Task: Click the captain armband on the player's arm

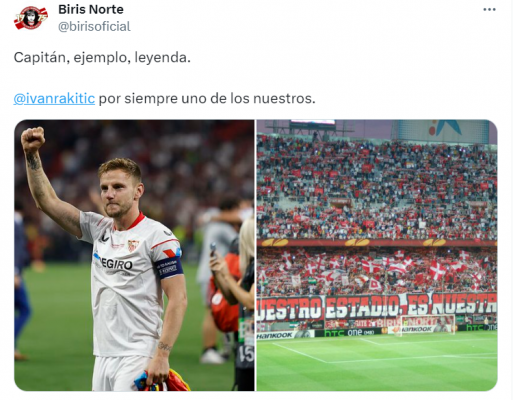Action: [169, 267]
